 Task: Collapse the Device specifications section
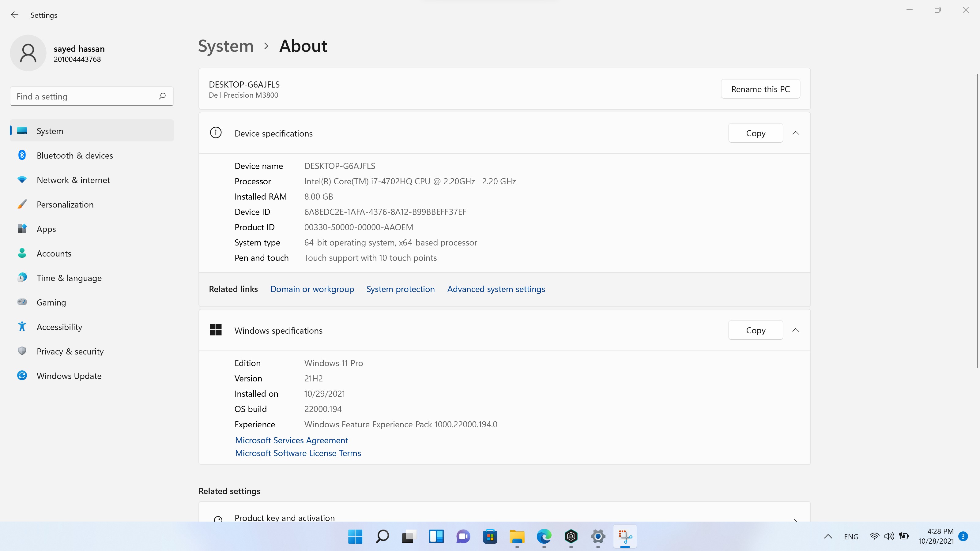pos(796,133)
